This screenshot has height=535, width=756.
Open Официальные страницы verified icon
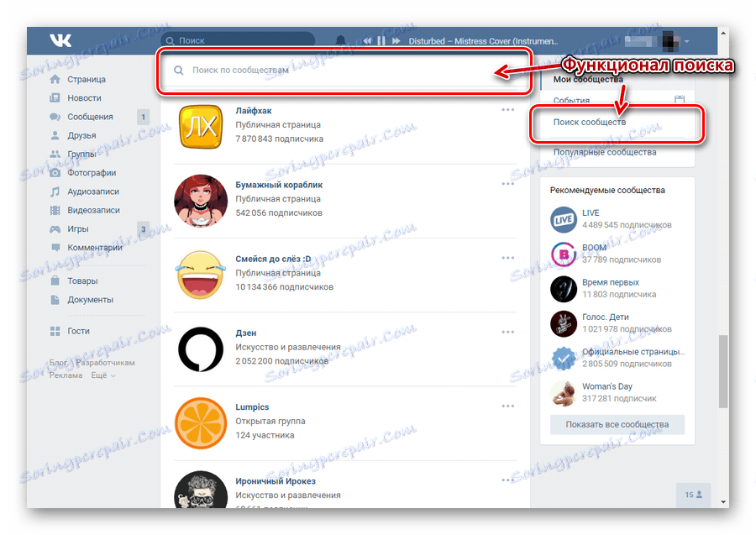click(563, 358)
